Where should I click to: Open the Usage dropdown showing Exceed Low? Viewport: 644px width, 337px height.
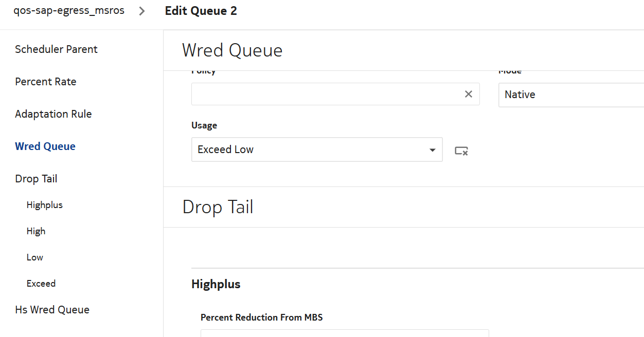(x=316, y=149)
